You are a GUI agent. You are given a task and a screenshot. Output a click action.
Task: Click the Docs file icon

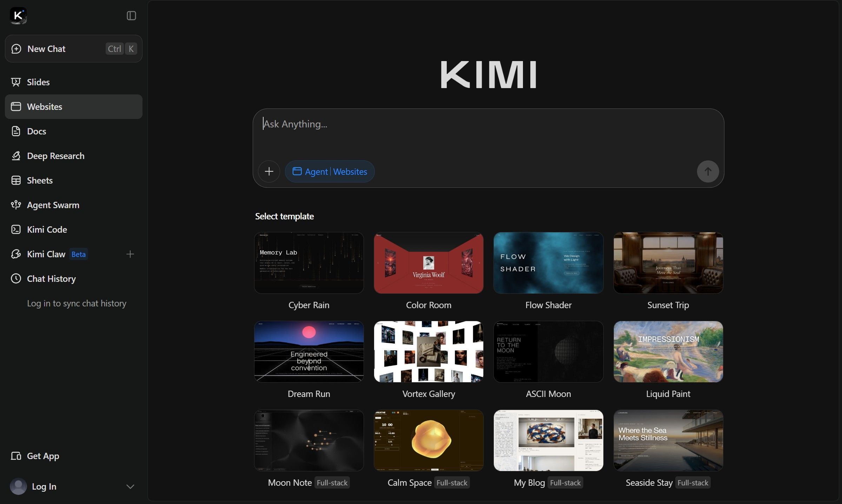click(x=16, y=131)
